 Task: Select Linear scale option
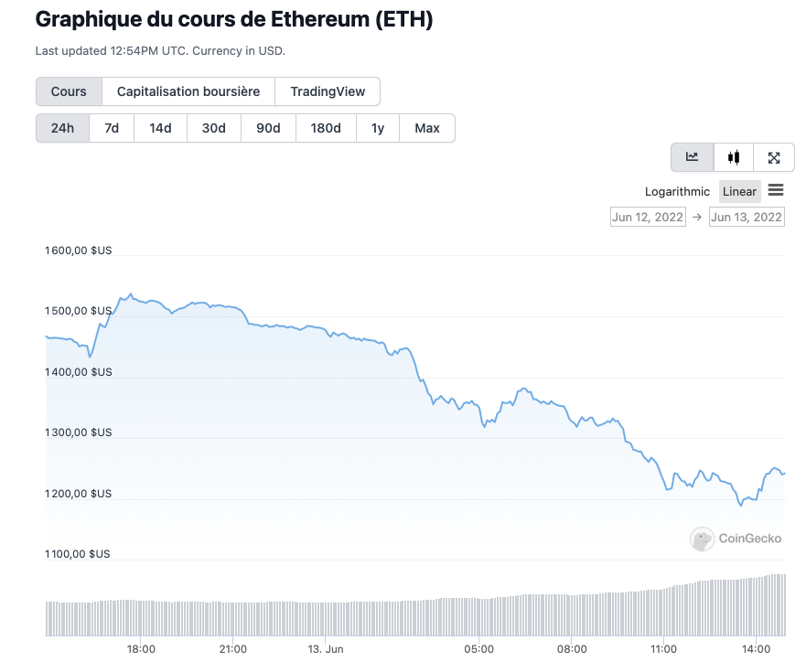point(739,191)
